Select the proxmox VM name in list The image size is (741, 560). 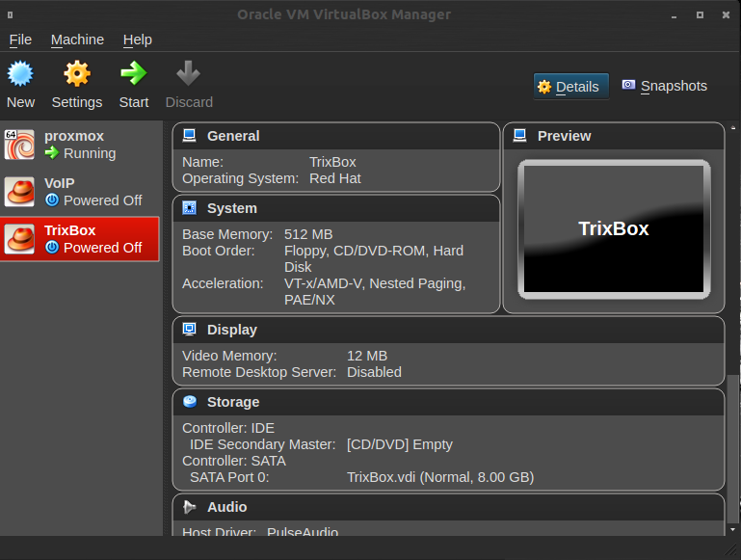pyautogui.click(x=74, y=136)
